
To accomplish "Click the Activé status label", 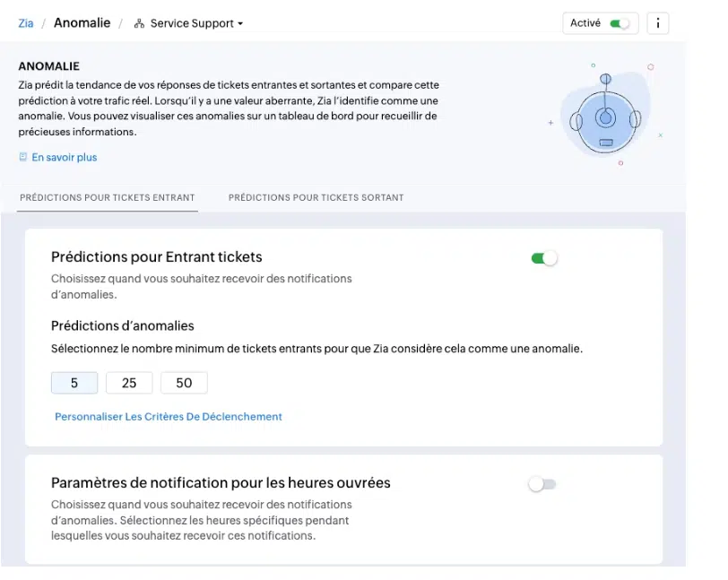I will click(585, 23).
